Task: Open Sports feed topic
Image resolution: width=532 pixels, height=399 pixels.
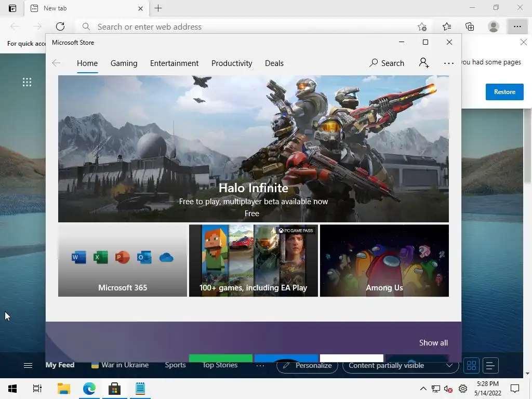Action: click(175, 365)
